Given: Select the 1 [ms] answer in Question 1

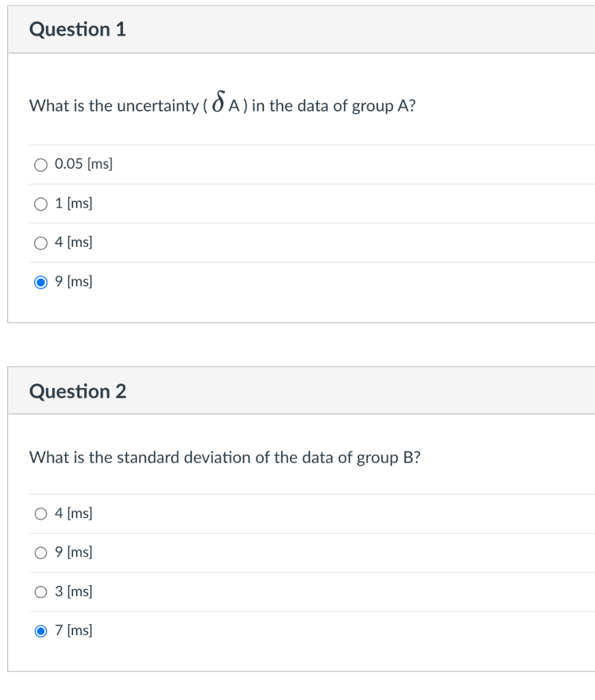Looking at the screenshot, I should pos(41,203).
